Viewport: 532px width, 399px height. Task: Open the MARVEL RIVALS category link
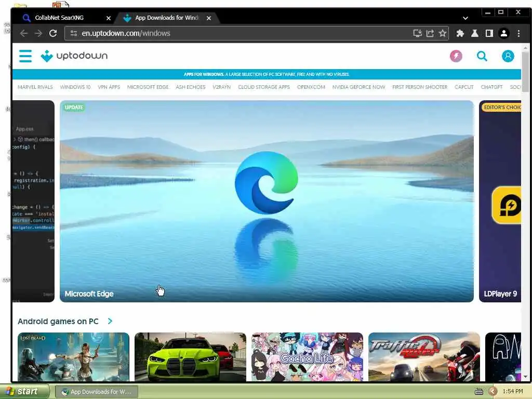35,87
